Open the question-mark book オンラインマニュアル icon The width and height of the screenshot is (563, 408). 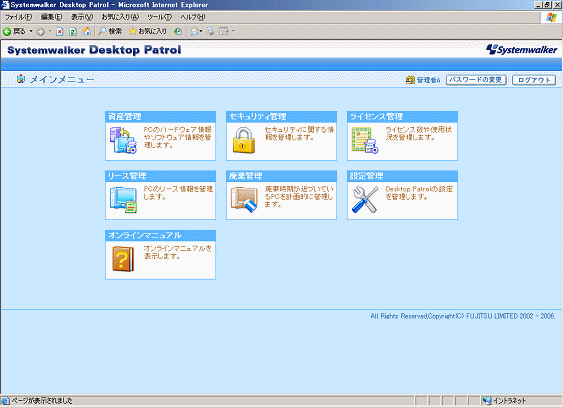coord(123,259)
